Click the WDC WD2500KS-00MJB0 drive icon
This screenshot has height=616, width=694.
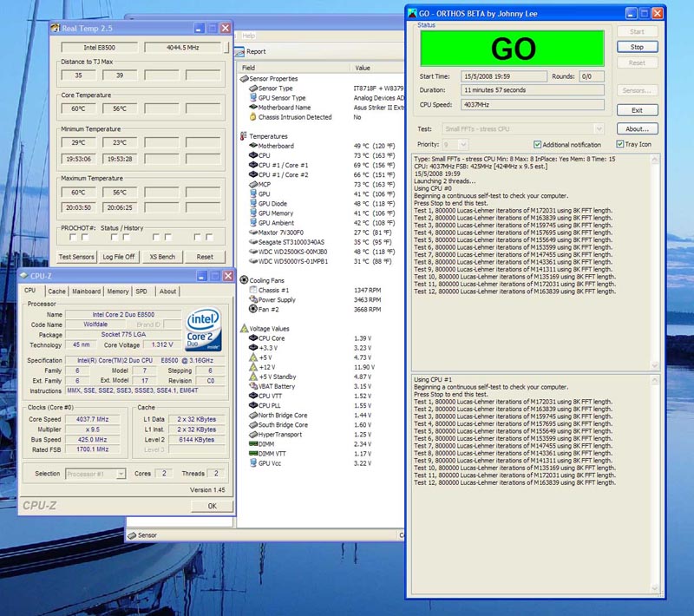(253, 252)
